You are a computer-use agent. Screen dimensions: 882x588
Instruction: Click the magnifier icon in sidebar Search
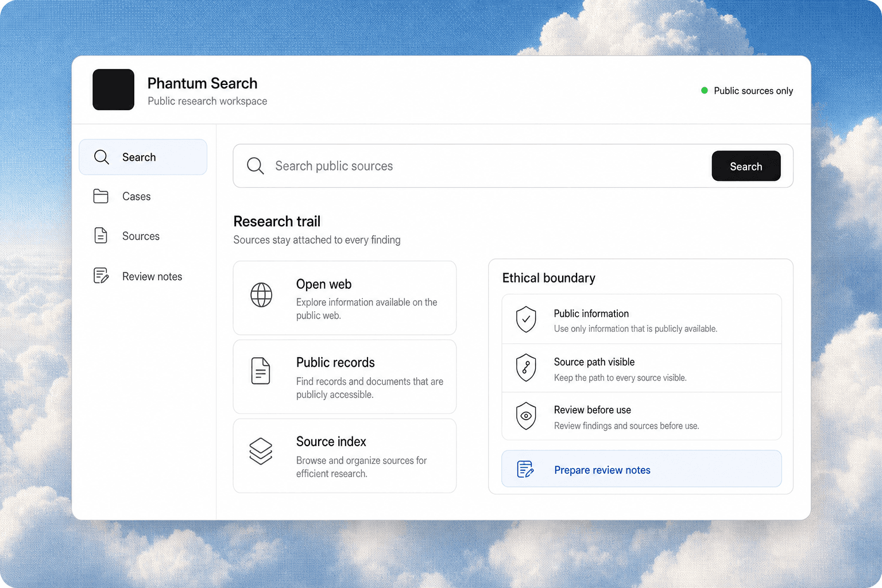[x=102, y=157]
